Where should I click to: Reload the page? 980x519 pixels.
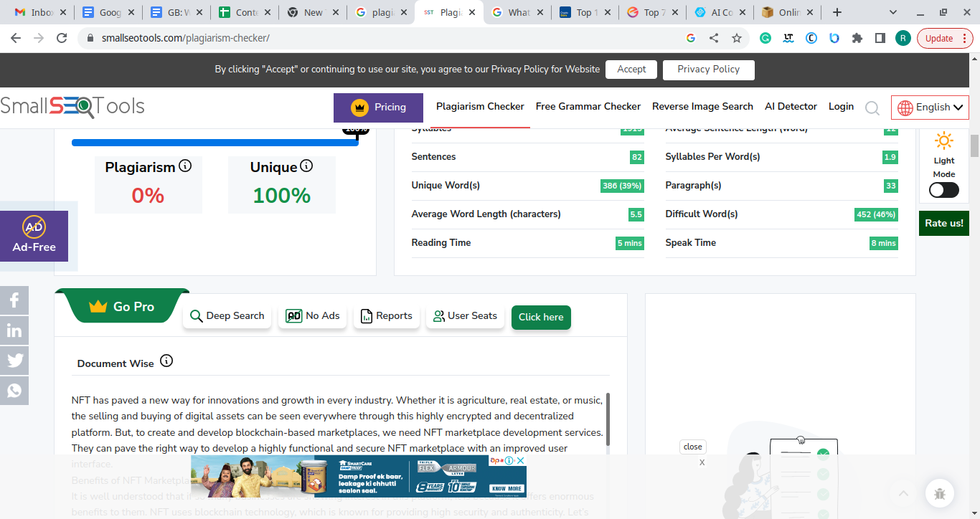pos(62,39)
